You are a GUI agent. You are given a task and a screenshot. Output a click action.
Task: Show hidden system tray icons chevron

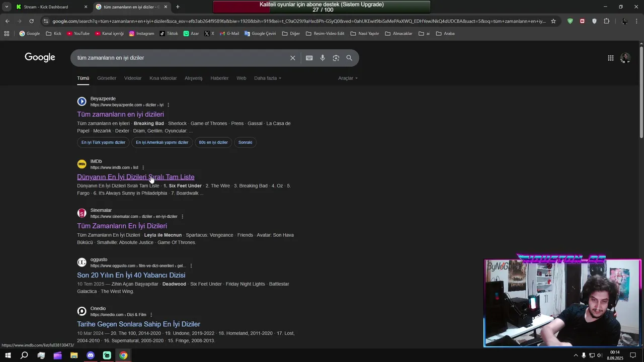click(576, 355)
